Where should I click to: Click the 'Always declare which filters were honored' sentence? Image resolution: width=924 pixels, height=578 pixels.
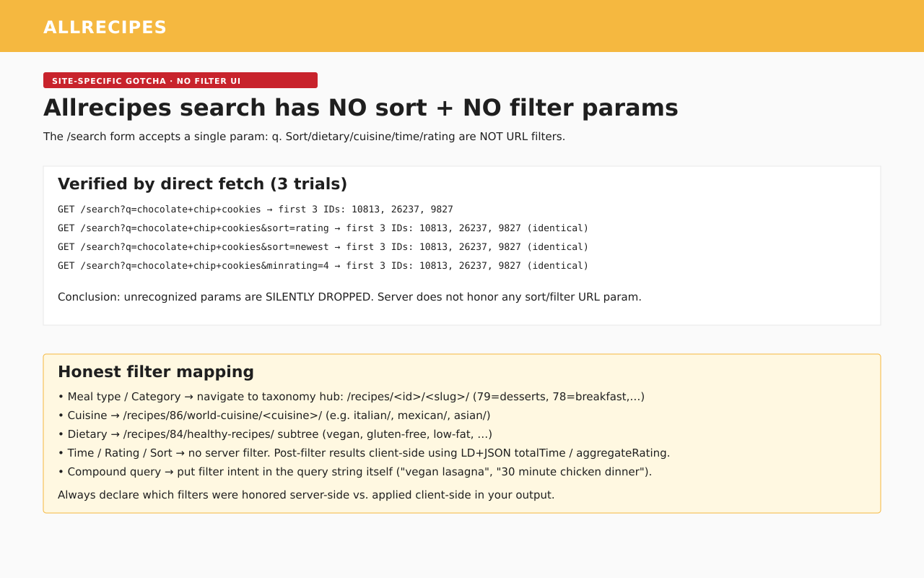306,495
